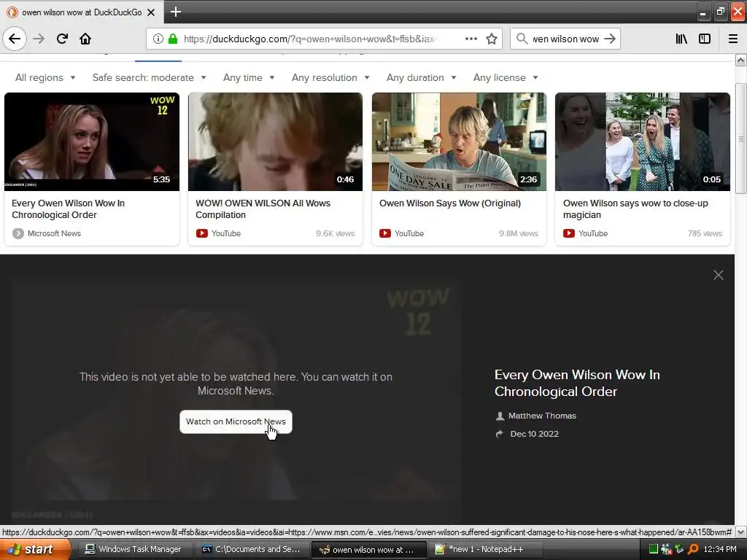This screenshot has height=560, width=747.
Task: Submit the search with the go arrow
Action: tap(610, 39)
